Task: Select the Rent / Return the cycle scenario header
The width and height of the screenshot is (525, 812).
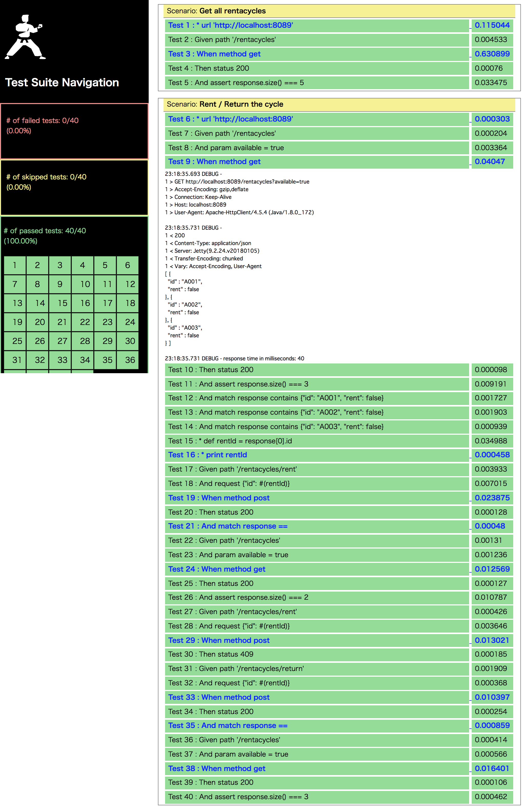Action: [x=225, y=104]
